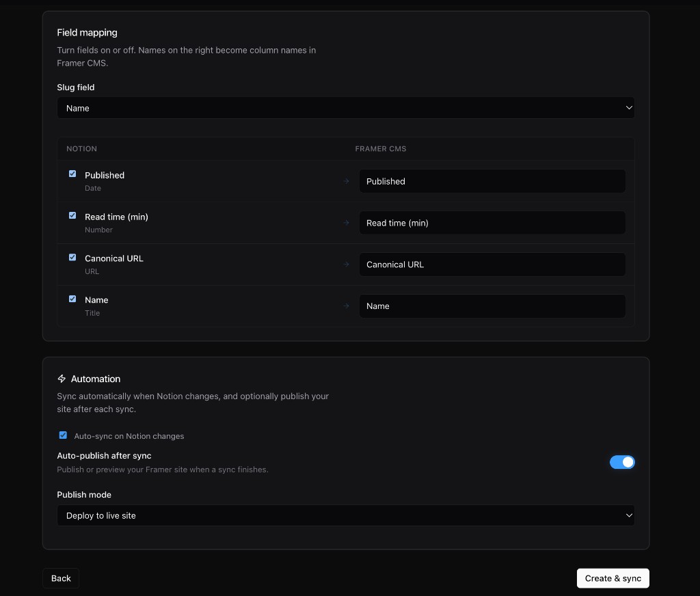This screenshot has width=700, height=596.
Task: Click the arrow icon in Published row
Action: [x=347, y=181]
